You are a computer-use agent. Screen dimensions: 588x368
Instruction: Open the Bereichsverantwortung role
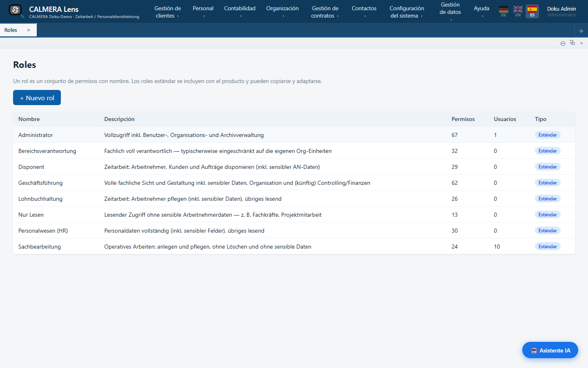tap(294, 151)
